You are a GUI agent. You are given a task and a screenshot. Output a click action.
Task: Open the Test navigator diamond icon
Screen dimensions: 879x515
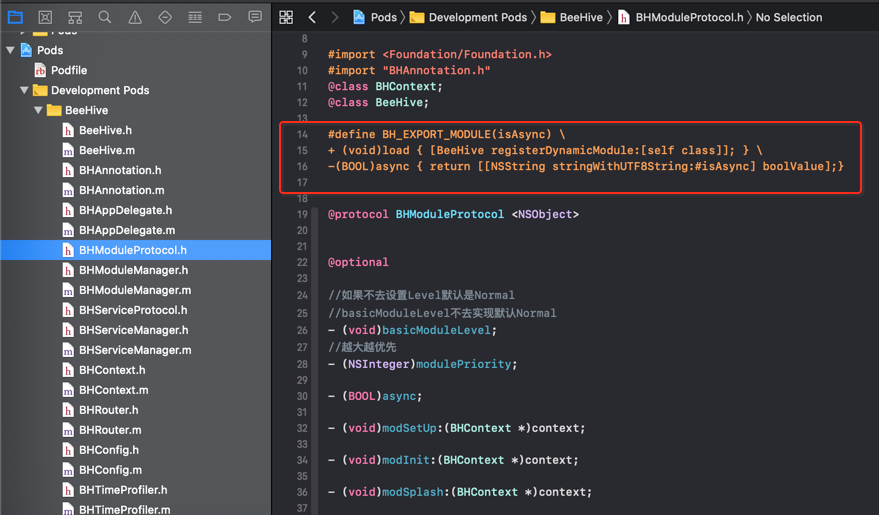point(165,17)
